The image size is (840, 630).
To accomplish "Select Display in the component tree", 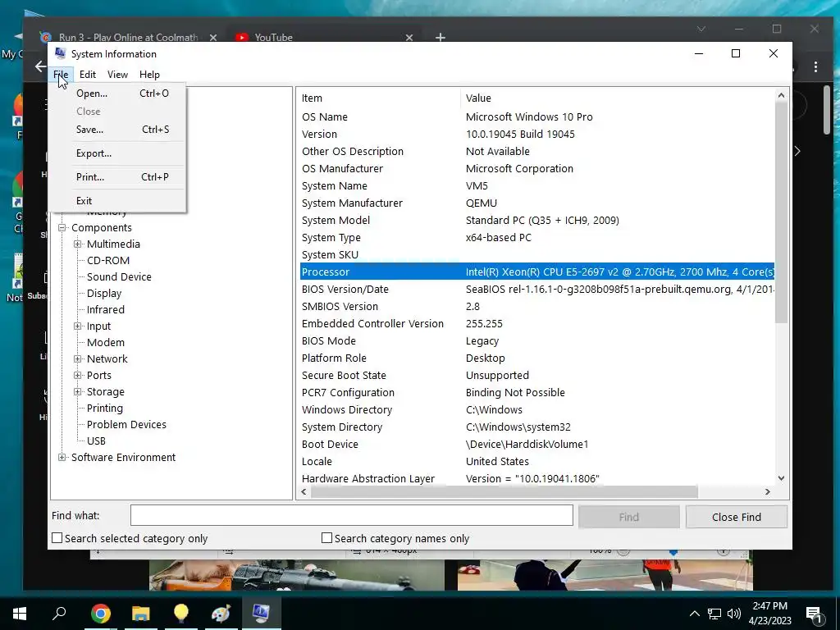I will point(104,293).
